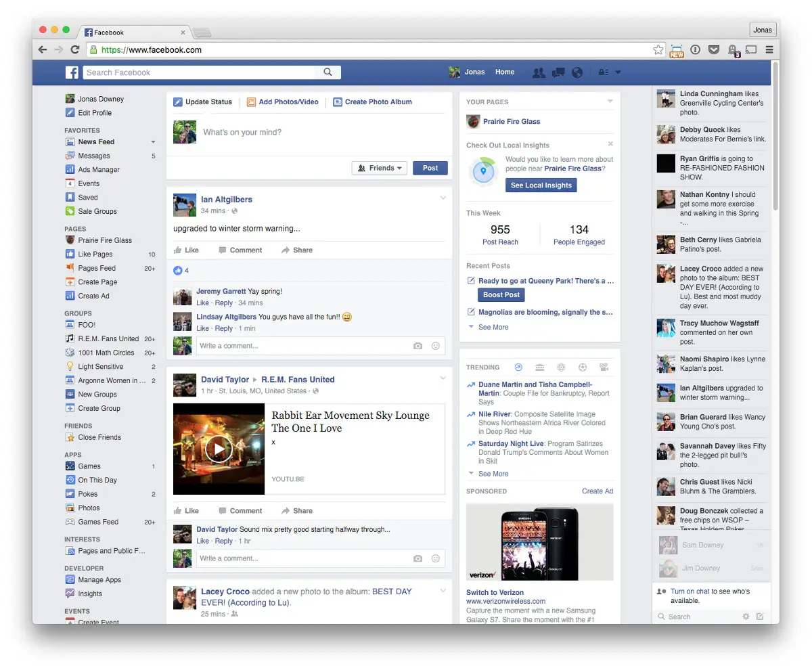812x670 pixels.
Task: Click the Create Ad link in Sponsored
Action: pos(597,491)
